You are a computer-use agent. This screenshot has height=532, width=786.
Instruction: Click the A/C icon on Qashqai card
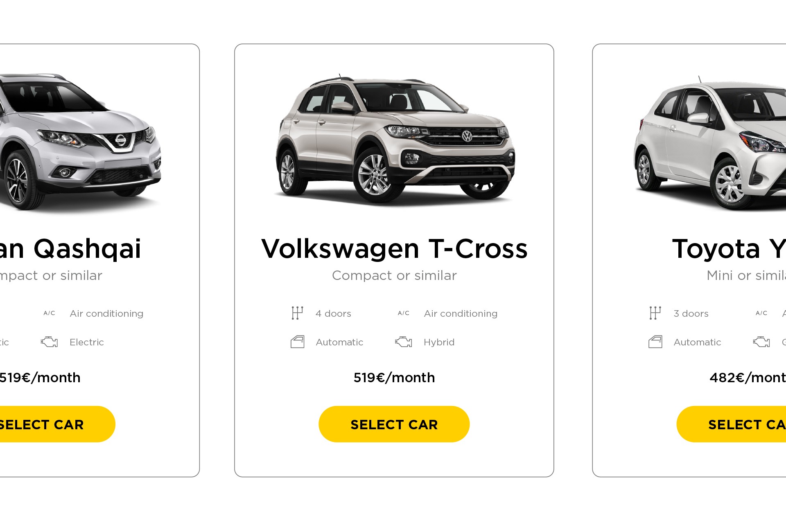[x=49, y=313]
